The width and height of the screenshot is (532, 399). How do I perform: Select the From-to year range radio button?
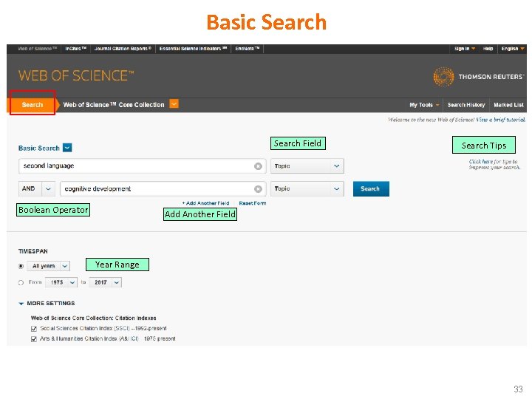[x=21, y=282]
